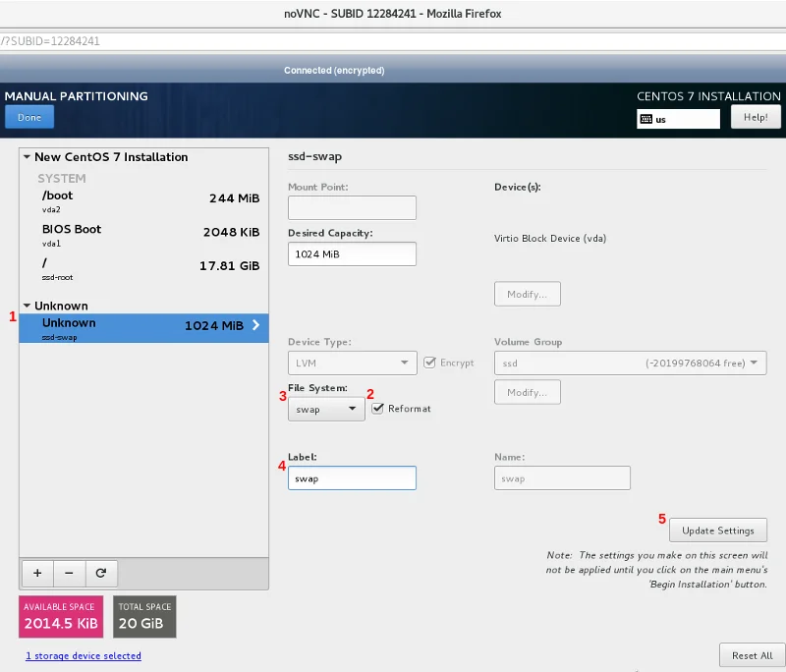
Task: Select the root ssd-root partition
Action: [143, 268]
